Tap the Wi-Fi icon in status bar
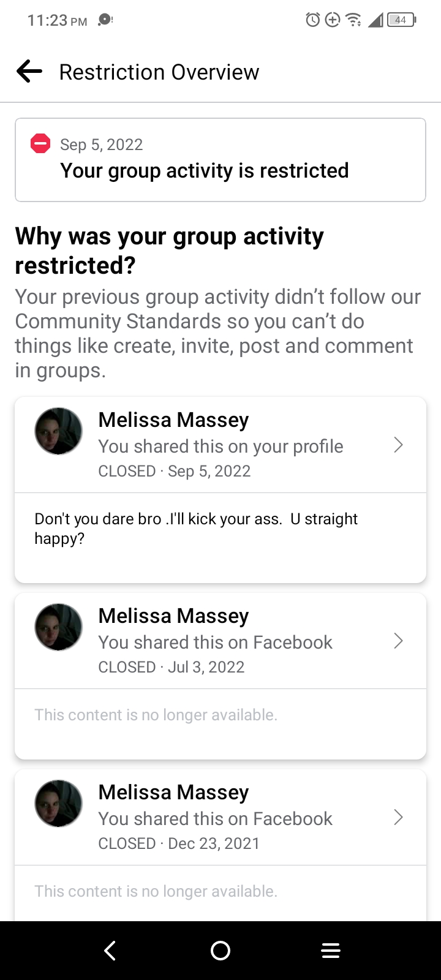 (353, 20)
